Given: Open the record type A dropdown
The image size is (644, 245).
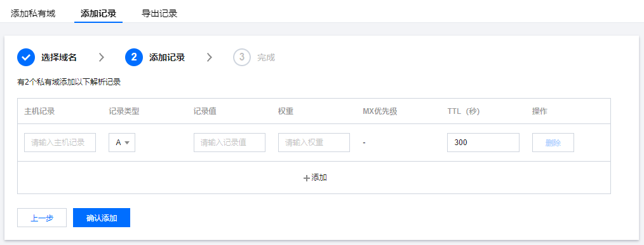Looking at the screenshot, I should [x=122, y=143].
